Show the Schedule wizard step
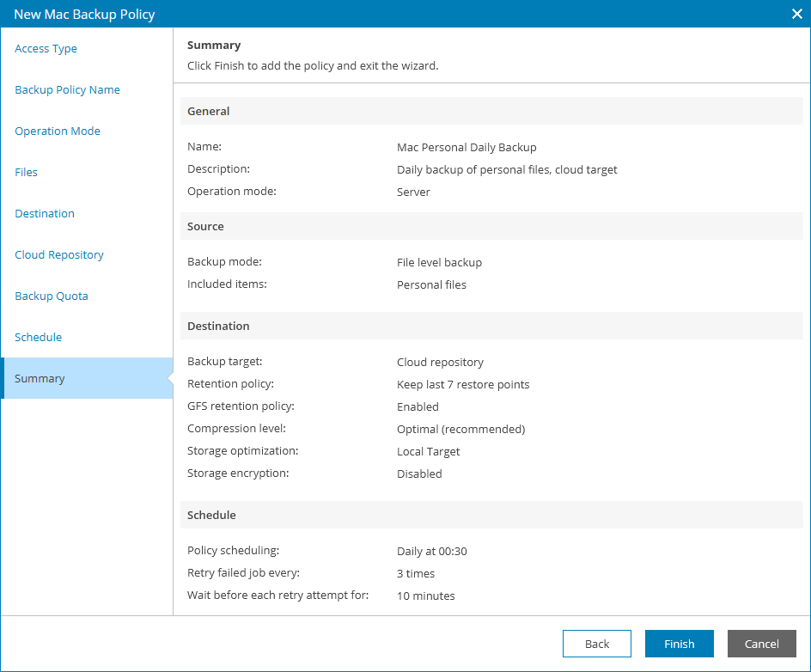811x672 pixels. coord(39,338)
